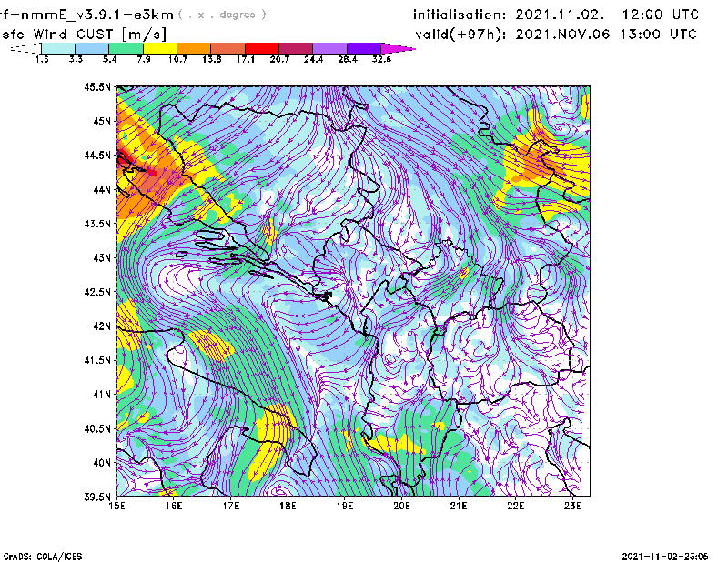Click the 42.5N latitude label
Image resolution: width=728 pixels, height=562 pixels.
coord(97,292)
